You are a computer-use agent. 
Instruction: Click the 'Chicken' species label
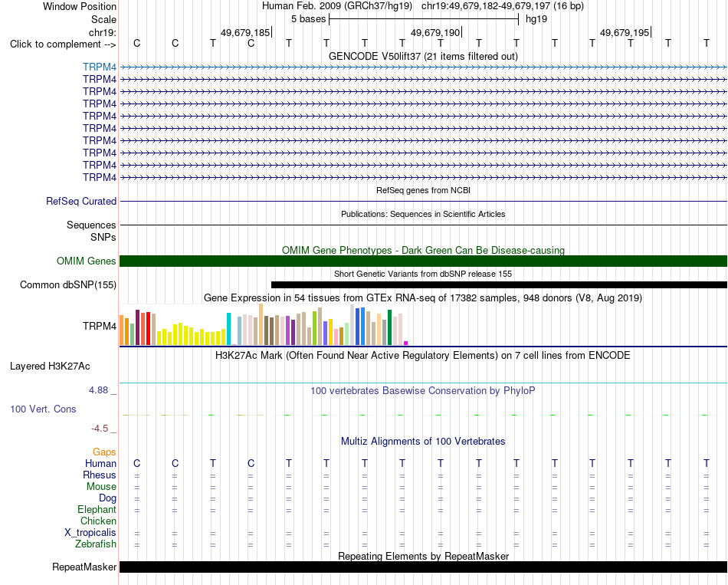pos(98,521)
